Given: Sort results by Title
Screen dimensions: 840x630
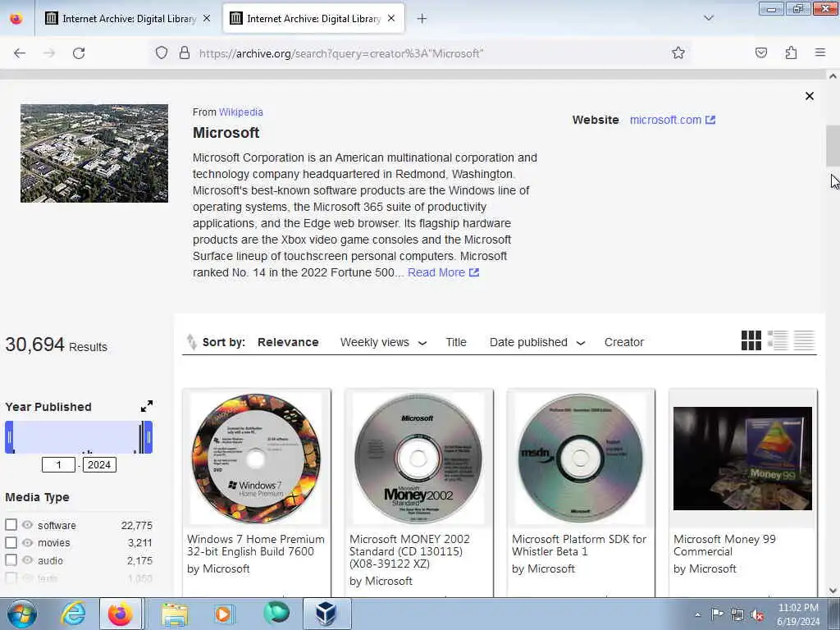Looking at the screenshot, I should 456,342.
